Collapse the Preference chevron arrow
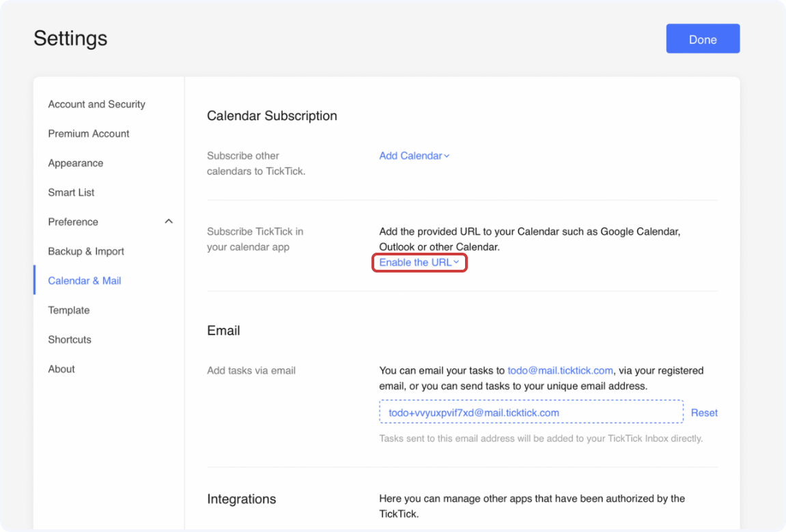 169,221
